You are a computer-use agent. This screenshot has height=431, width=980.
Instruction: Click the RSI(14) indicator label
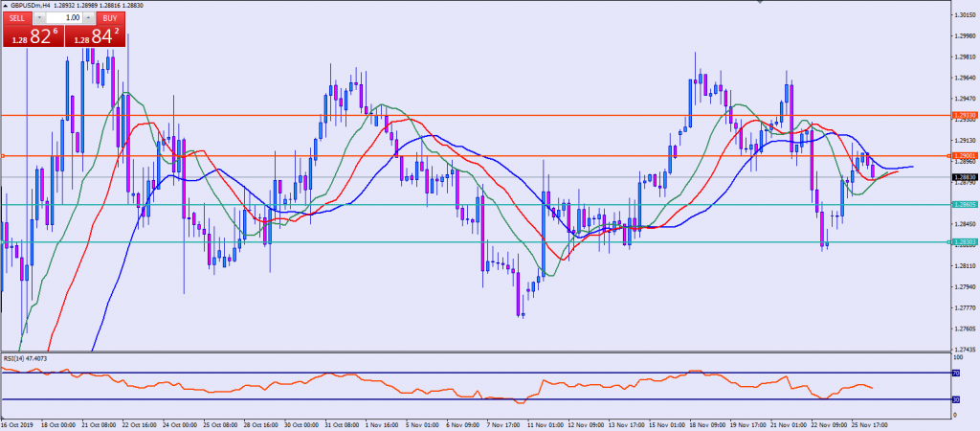(x=25, y=358)
